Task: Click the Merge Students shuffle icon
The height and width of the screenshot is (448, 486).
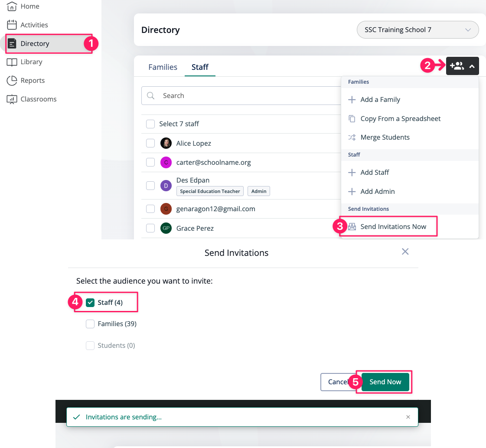Action: (x=352, y=137)
